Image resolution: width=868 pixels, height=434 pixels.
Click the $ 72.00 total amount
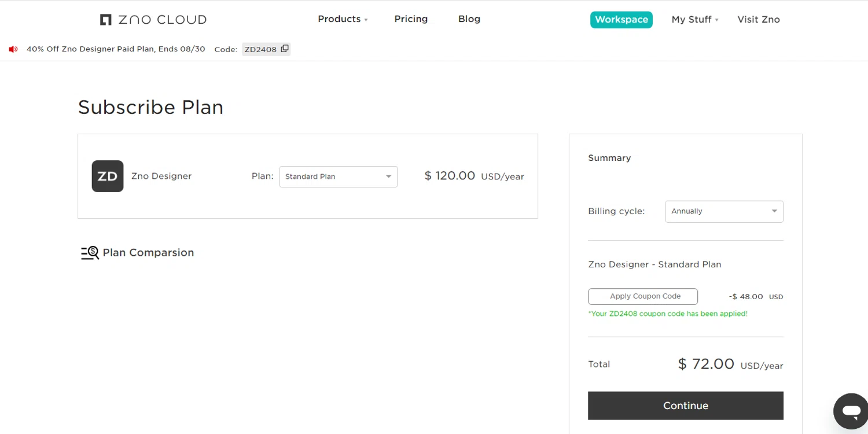pyautogui.click(x=706, y=364)
